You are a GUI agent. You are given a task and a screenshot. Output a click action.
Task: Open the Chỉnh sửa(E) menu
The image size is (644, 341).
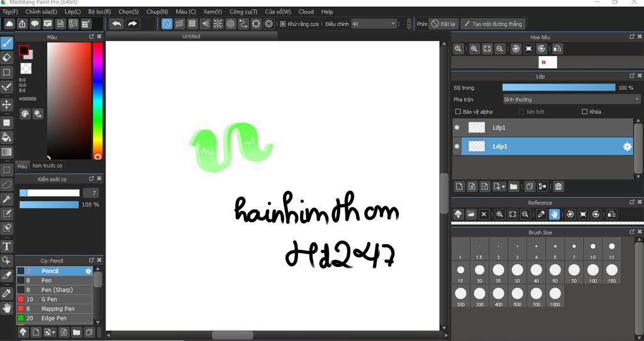[41, 11]
